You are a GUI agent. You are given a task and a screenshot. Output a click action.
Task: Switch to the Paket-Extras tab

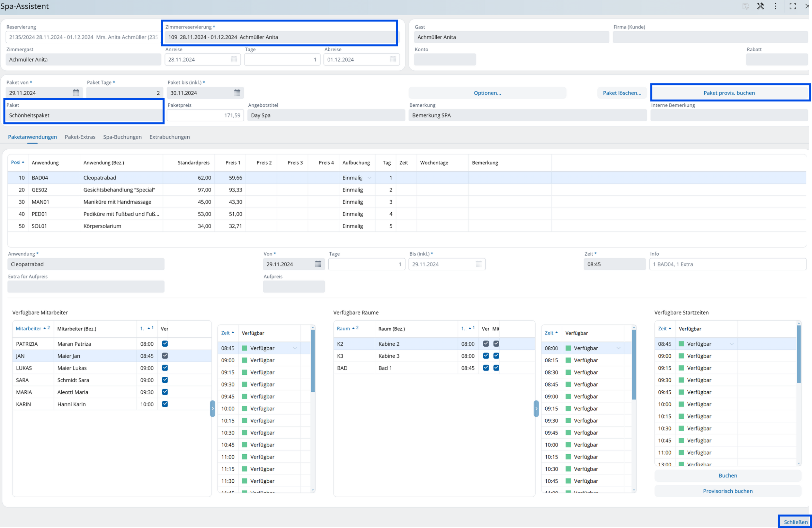(80, 137)
